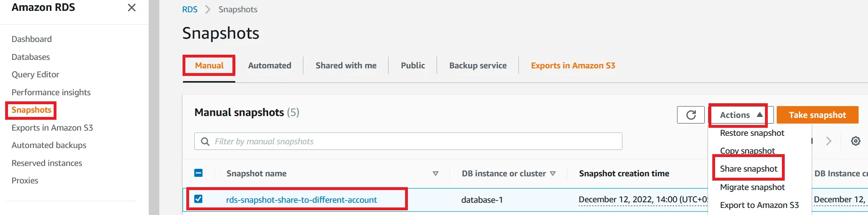Open the Backup service tab

[x=478, y=66]
